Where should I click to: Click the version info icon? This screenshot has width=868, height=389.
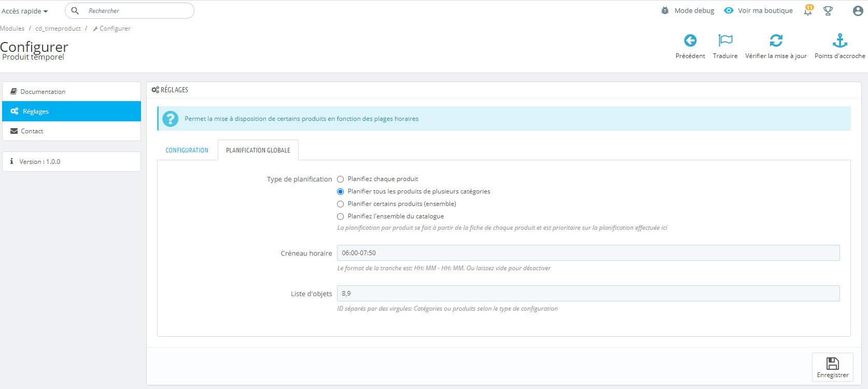[12, 162]
